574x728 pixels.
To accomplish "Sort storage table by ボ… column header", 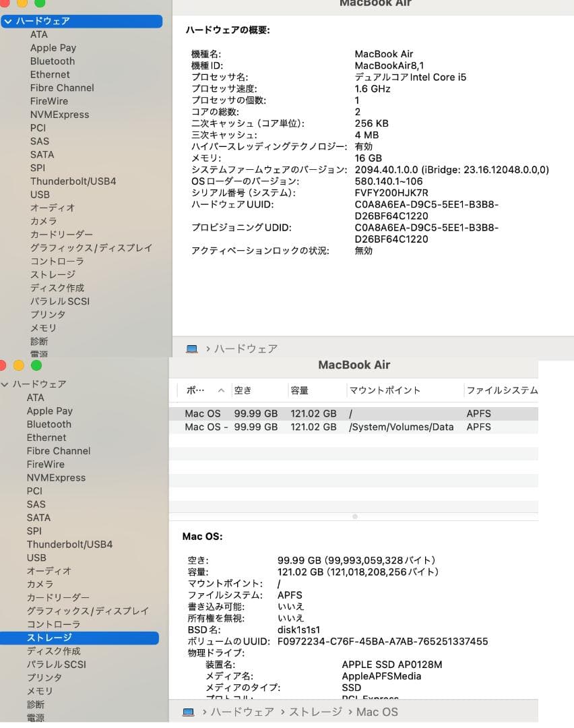I will pyautogui.click(x=205, y=391).
